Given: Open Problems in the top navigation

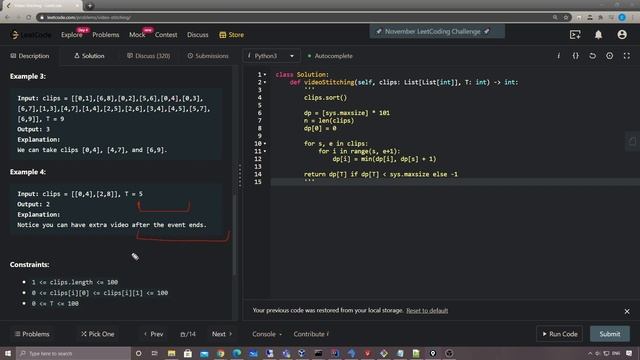Looking at the screenshot, I should (x=106, y=35).
